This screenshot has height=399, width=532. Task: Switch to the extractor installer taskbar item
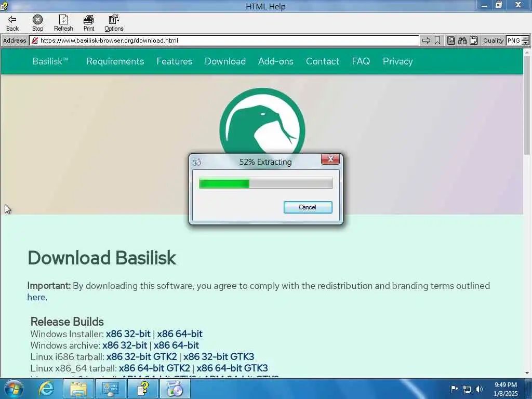pyautogui.click(x=175, y=389)
